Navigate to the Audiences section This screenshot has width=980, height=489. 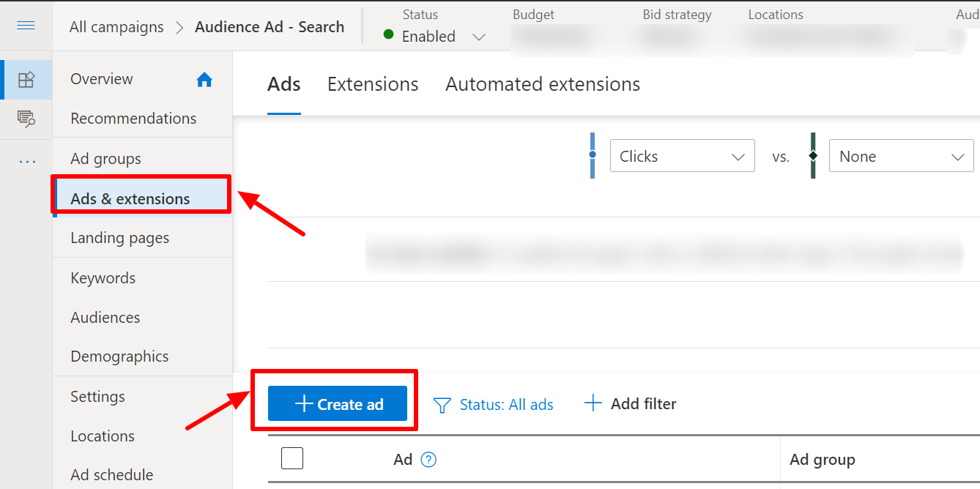click(105, 317)
